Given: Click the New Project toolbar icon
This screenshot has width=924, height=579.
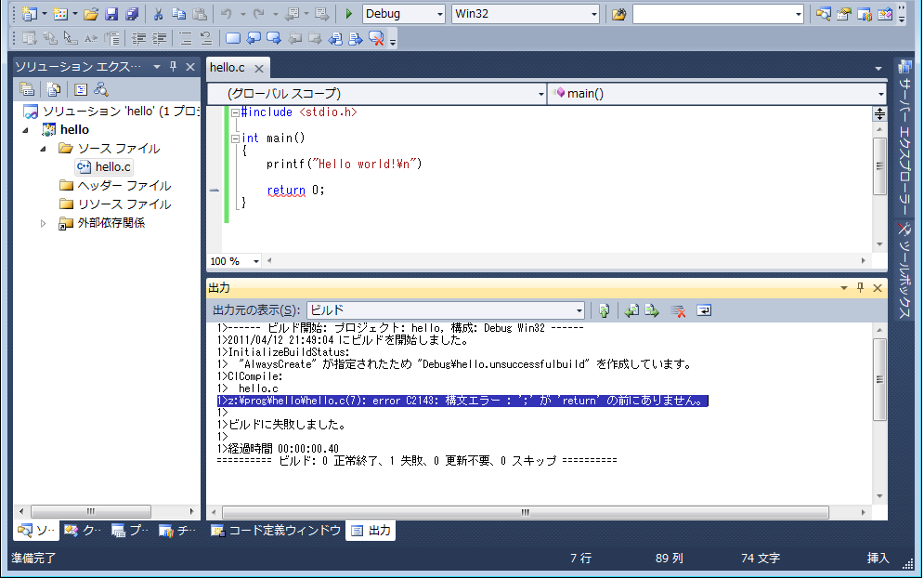Looking at the screenshot, I should (29, 14).
